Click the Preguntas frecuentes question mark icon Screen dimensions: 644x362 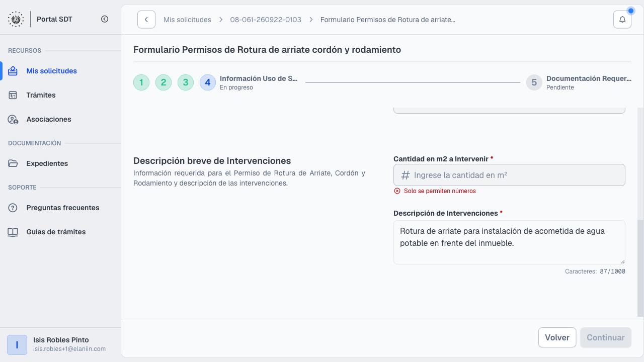13,208
